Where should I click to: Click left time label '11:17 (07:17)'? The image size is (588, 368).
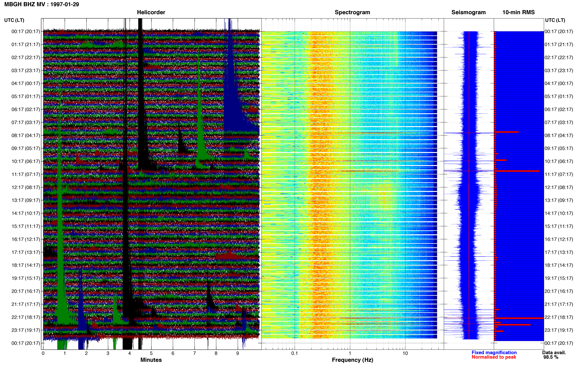click(x=26, y=174)
